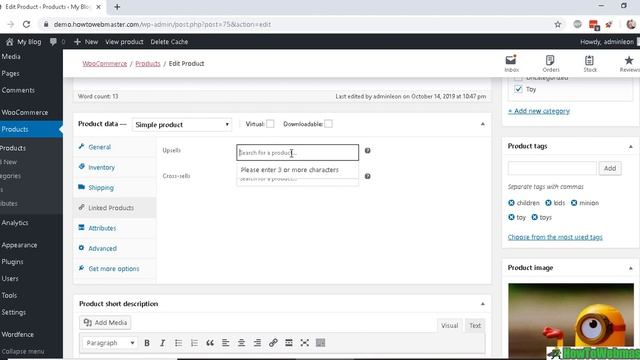Click the Add Media button
The height and width of the screenshot is (360, 640).
click(x=105, y=322)
